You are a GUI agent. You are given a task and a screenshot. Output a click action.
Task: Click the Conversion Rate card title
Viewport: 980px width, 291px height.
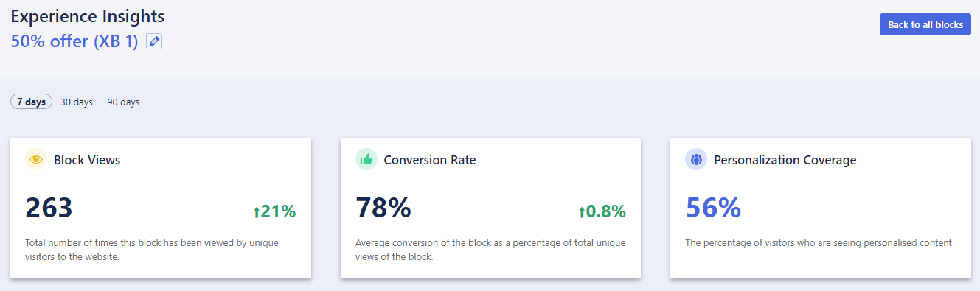click(430, 160)
